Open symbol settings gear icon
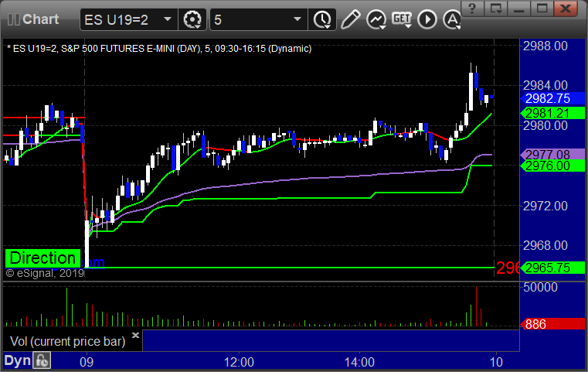The width and height of the screenshot is (588, 372). pos(192,19)
